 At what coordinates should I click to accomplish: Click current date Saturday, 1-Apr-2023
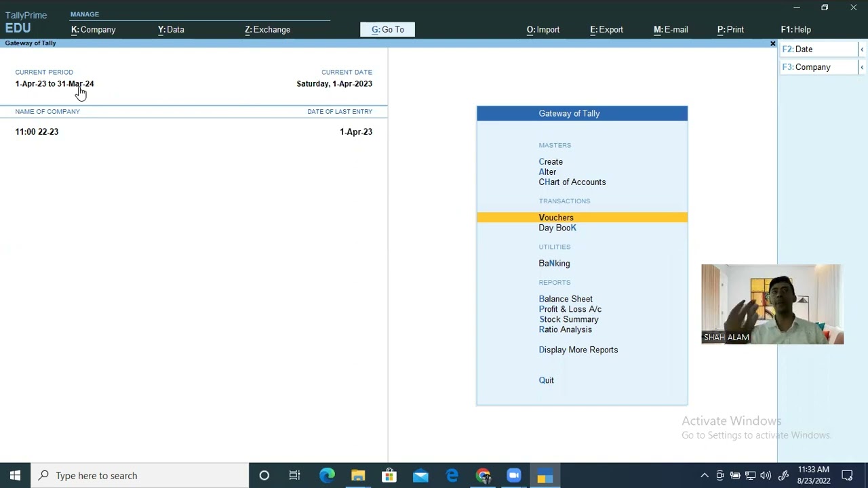[334, 84]
